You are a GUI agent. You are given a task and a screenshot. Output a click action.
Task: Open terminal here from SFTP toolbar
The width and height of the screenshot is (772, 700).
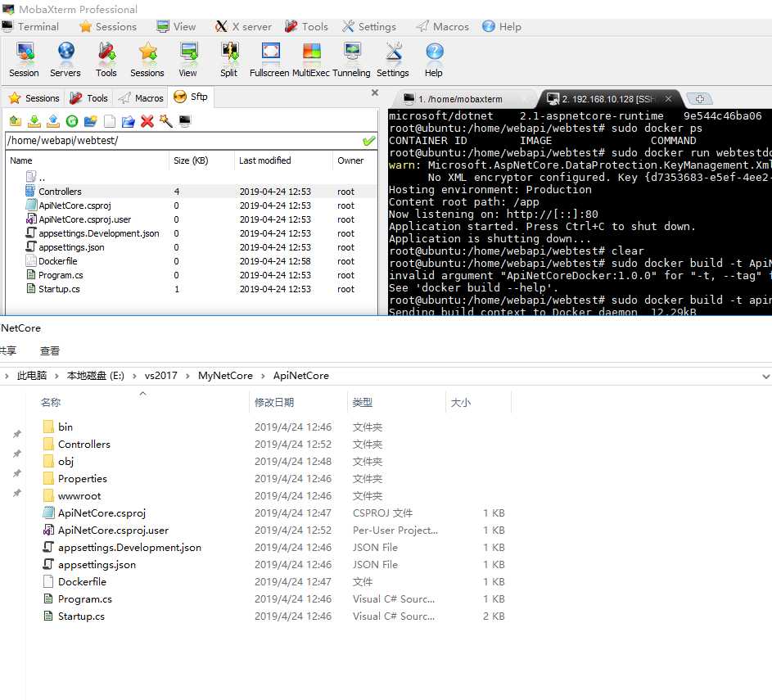pos(185,120)
